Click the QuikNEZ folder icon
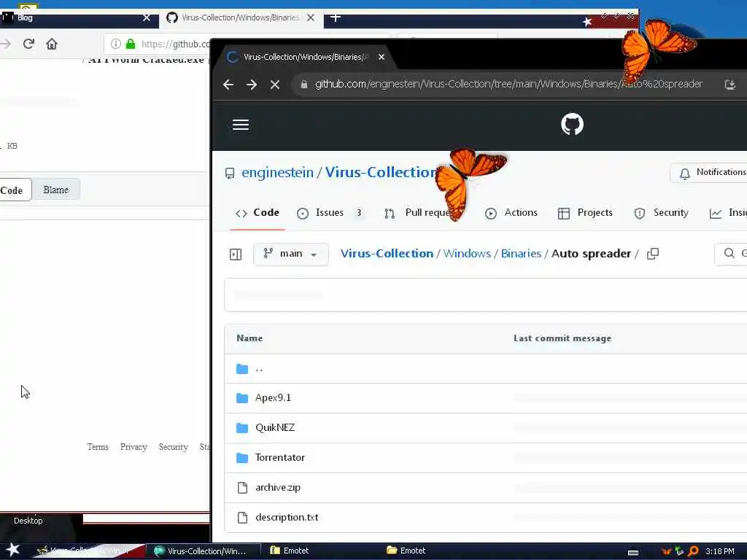 click(242, 428)
